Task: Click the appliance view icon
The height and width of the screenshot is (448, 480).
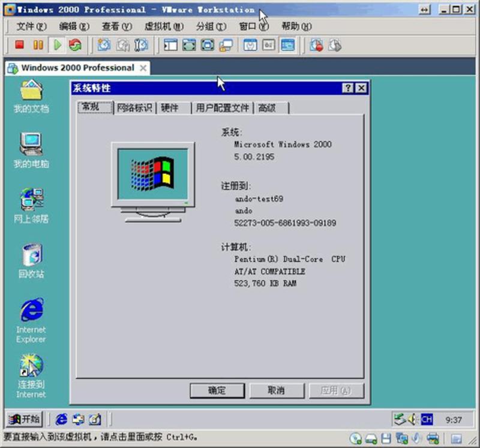Action: pyautogui.click(x=269, y=45)
